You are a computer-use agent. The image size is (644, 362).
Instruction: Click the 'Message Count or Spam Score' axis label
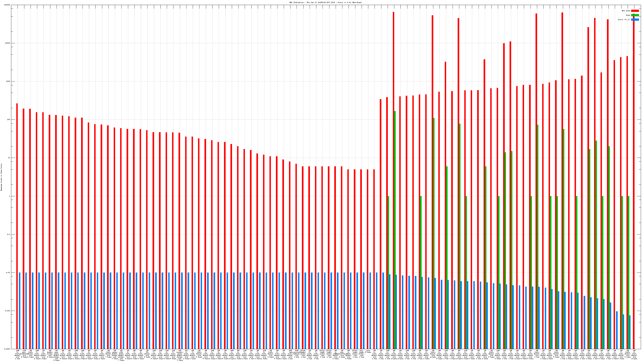pos(1,177)
